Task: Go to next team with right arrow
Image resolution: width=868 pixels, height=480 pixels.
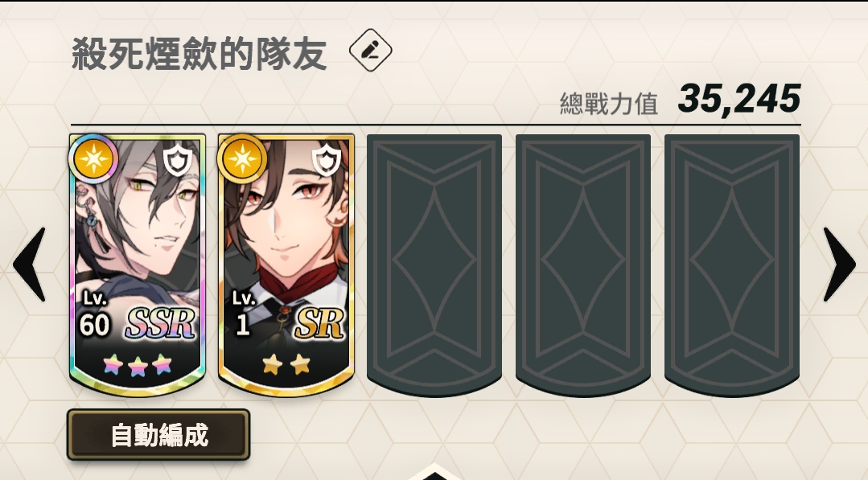Action: [839, 265]
